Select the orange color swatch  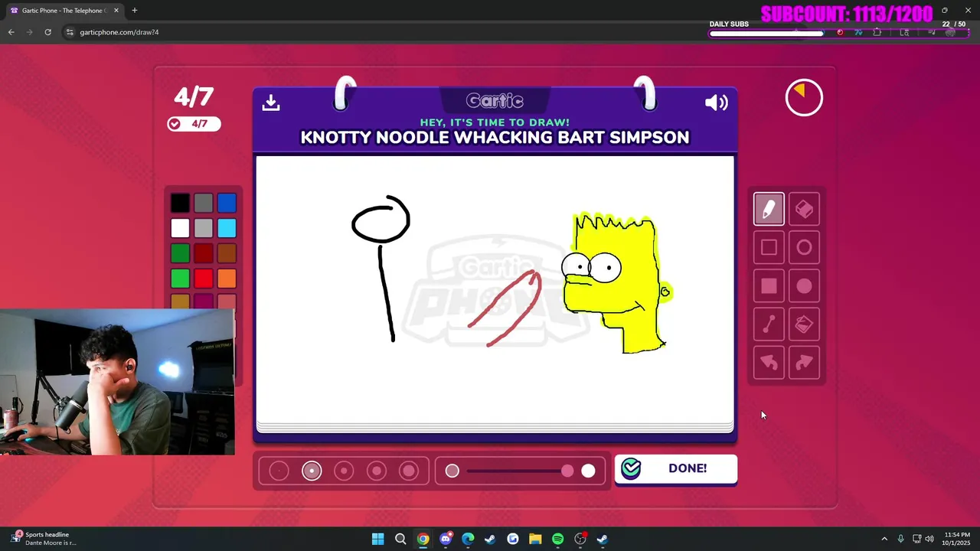[227, 279]
